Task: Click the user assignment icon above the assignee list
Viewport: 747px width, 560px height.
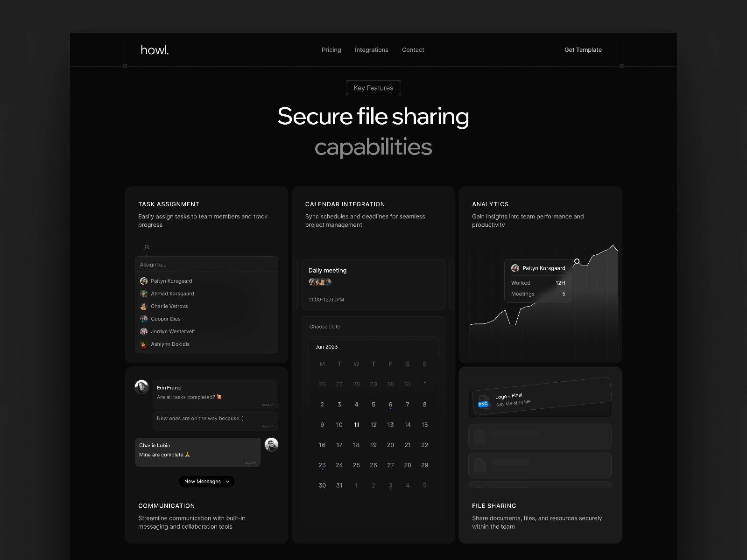Action: [146, 247]
